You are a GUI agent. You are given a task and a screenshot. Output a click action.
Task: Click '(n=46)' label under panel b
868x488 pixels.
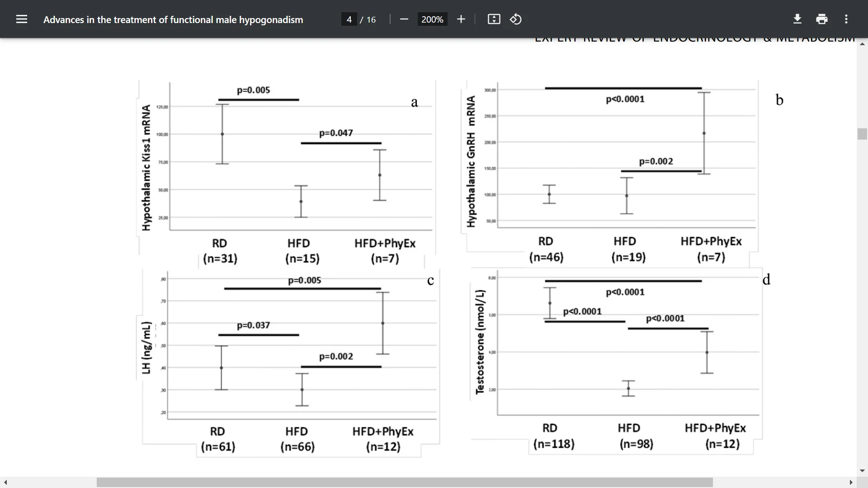[547, 257]
